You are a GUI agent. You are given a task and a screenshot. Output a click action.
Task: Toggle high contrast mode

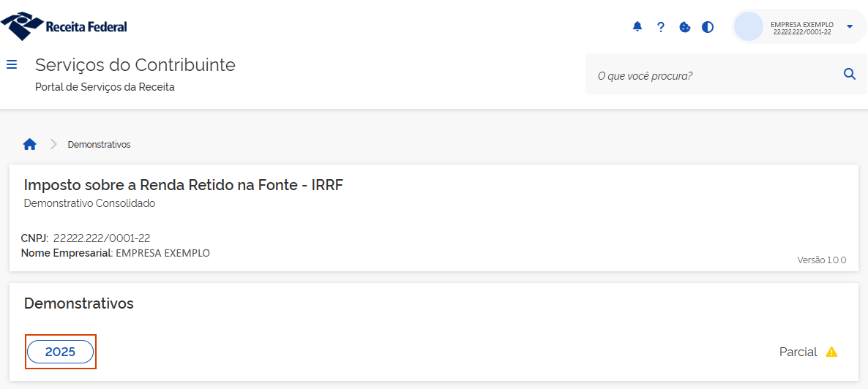pyautogui.click(x=708, y=27)
